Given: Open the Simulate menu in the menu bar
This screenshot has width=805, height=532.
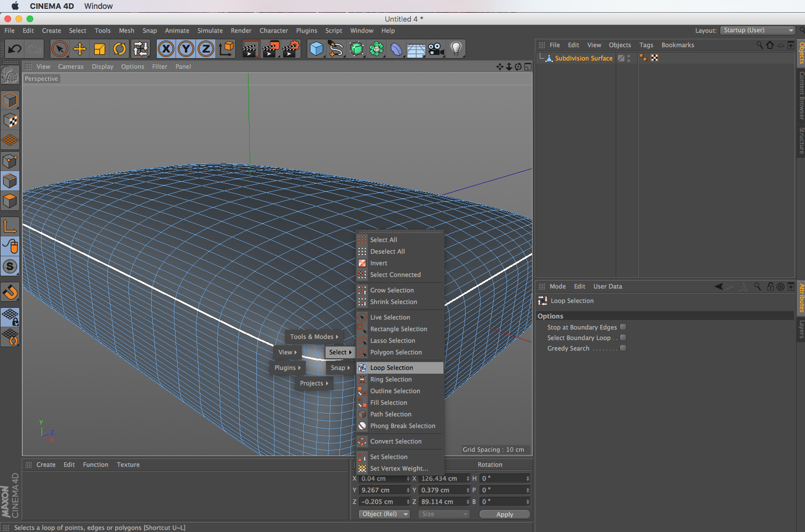Looking at the screenshot, I should (x=210, y=31).
